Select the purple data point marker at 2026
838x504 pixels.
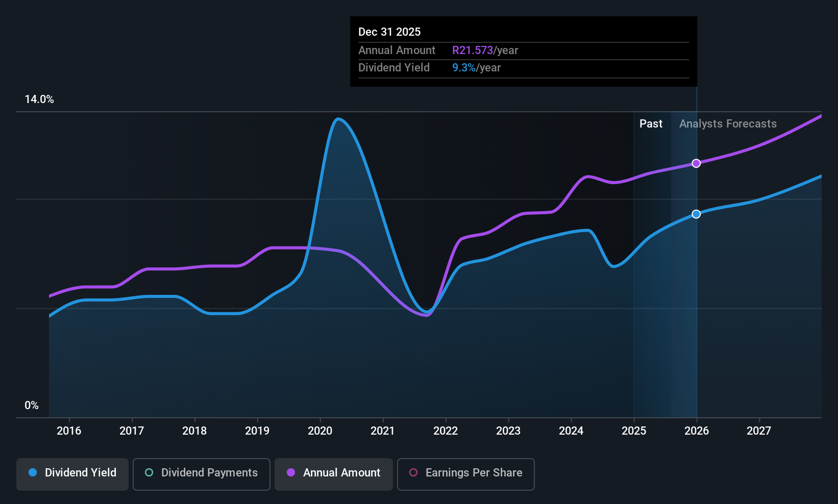click(x=696, y=163)
